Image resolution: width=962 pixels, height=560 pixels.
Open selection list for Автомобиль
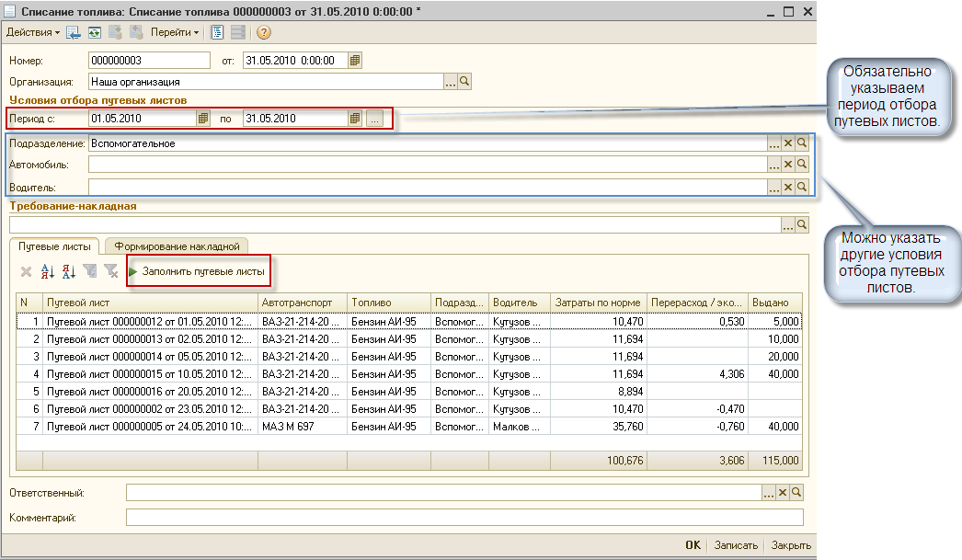click(774, 165)
